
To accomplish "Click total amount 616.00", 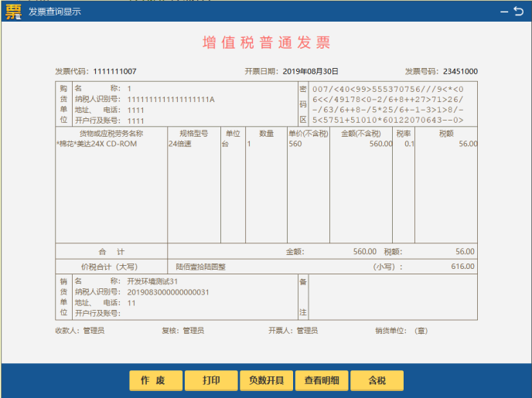I will point(462,267).
